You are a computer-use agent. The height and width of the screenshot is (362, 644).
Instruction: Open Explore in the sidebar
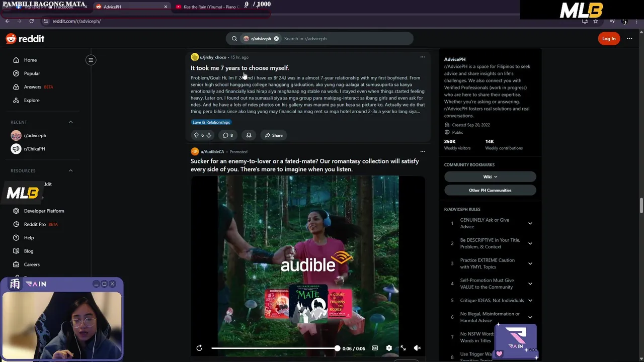click(31, 100)
